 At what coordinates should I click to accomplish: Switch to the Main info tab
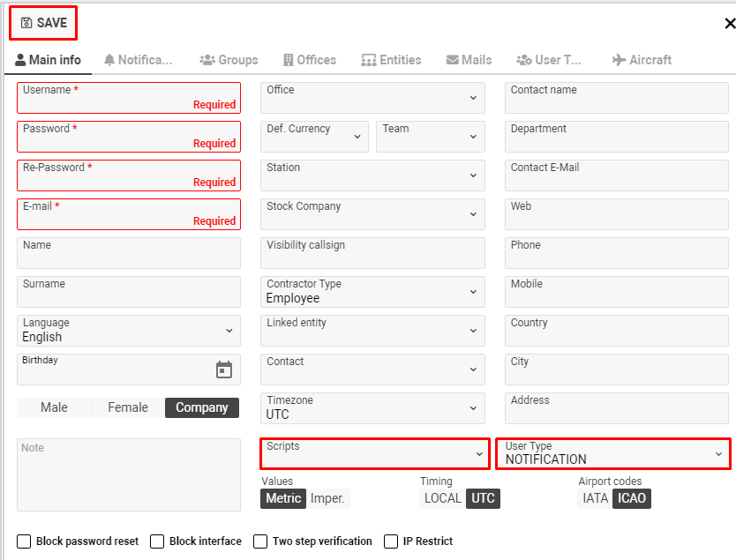(x=49, y=60)
